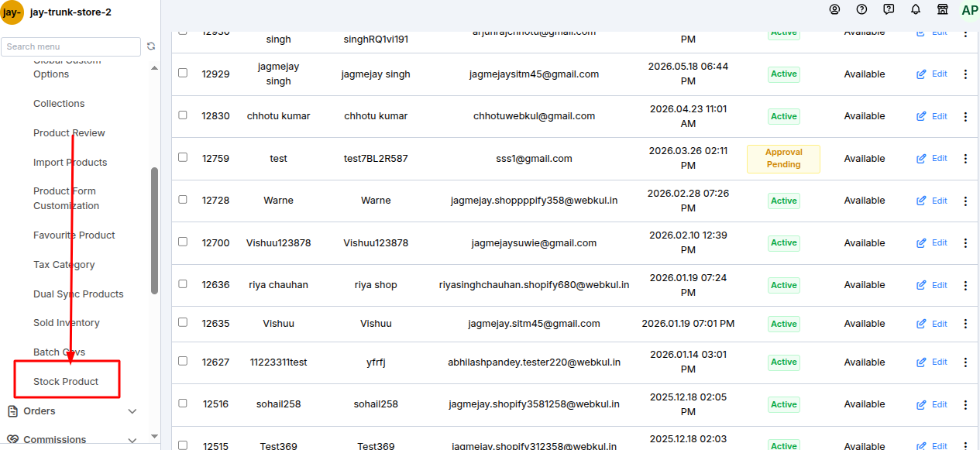Open more options for seller 12728

[965, 201]
